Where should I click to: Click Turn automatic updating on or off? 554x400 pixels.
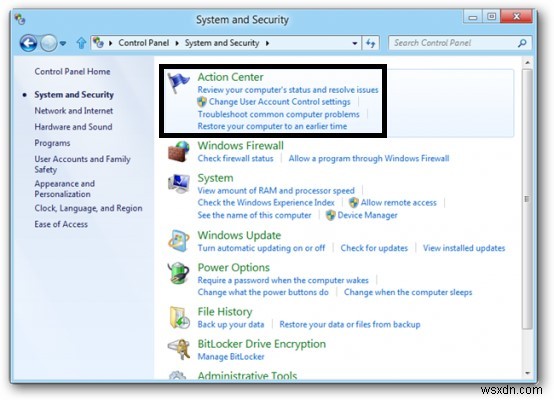pyautogui.click(x=261, y=248)
